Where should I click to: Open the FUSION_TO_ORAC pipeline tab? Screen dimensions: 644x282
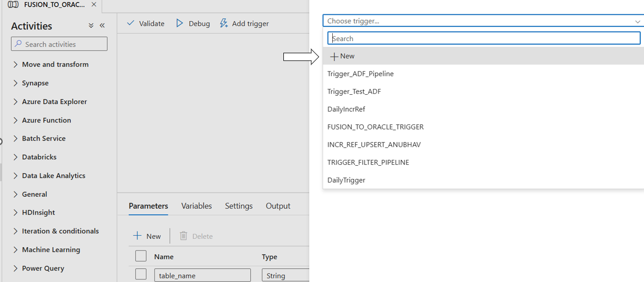[x=55, y=5]
